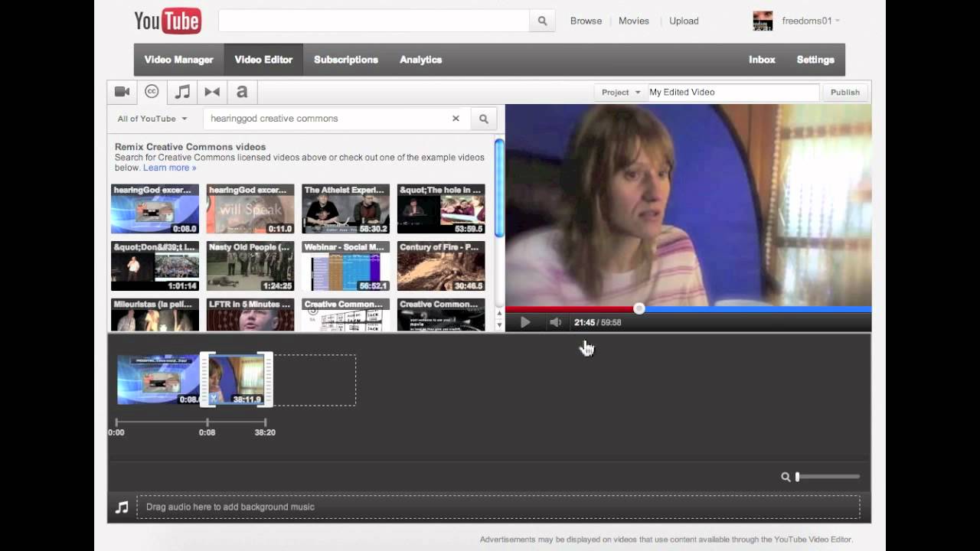Screen dimensions: 980x551
Task: Select the Creative Commons CC tab icon
Action: [152, 92]
